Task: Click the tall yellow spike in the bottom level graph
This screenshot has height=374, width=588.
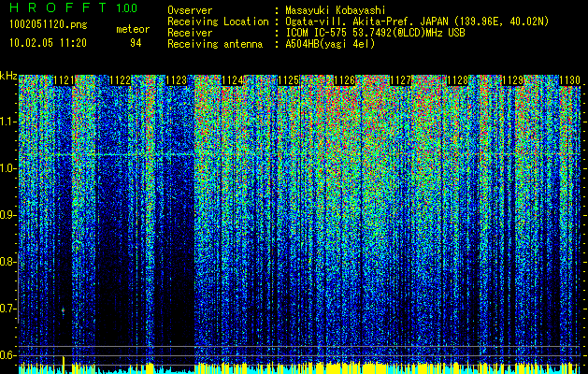Action: point(64,364)
